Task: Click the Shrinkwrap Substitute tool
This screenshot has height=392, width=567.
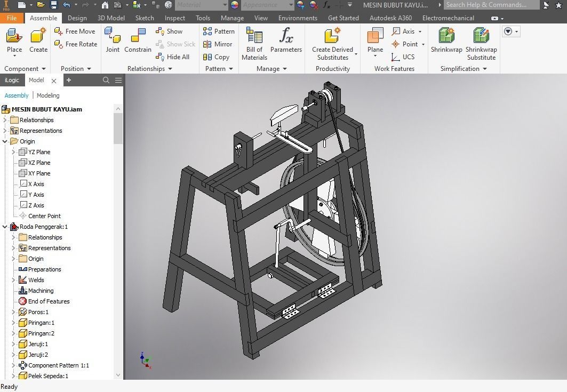Action: 481,44
